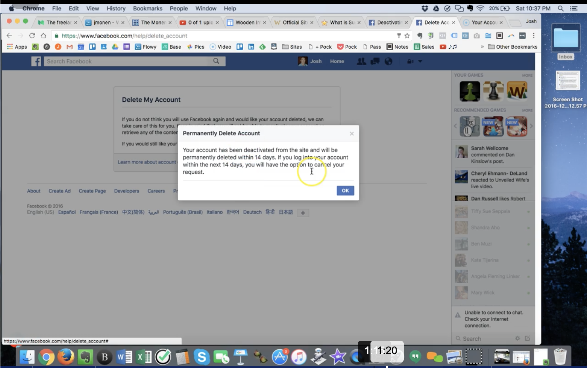
Task: Open the Gmail bookmark icon
Action: [69, 47]
